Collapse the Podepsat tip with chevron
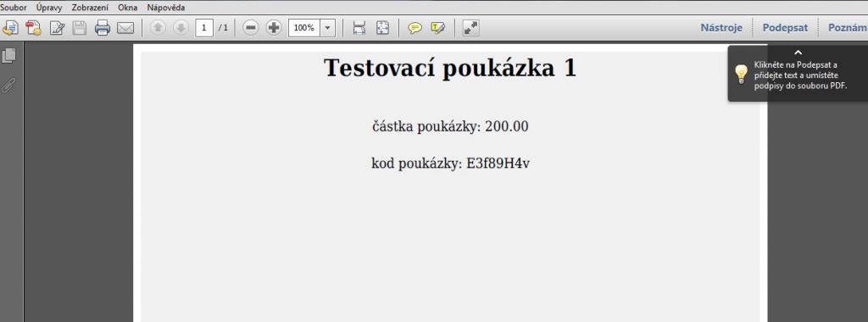Image resolution: width=868 pixels, height=322 pixels. tap(798, 53)
